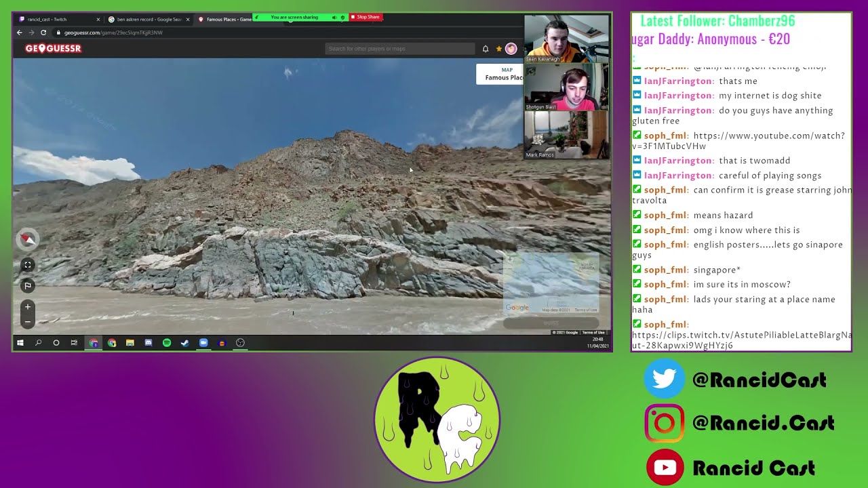The height and width of the screenshot is (488, 868).
Task: Open Windows taskbar search
Action: 38,343
